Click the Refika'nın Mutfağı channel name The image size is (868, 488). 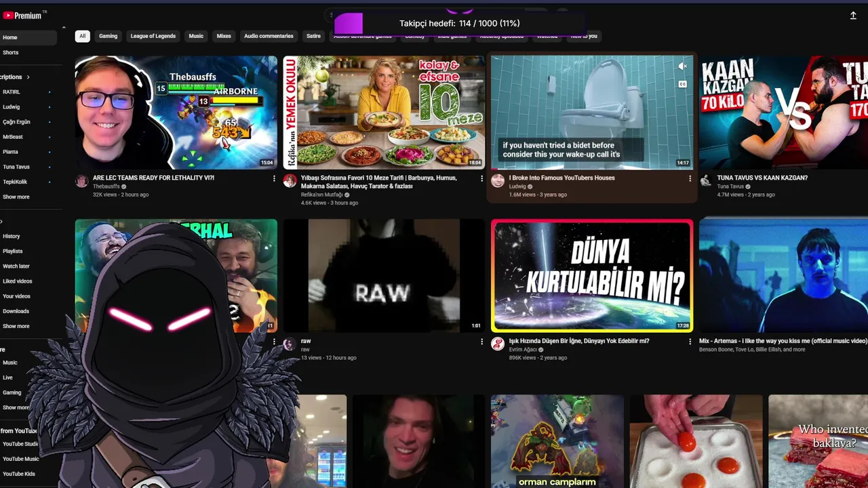[x=322, y=195]
